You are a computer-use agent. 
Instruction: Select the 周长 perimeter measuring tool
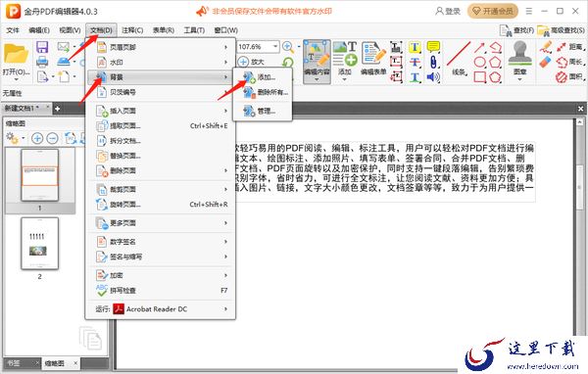pos(570,62)
